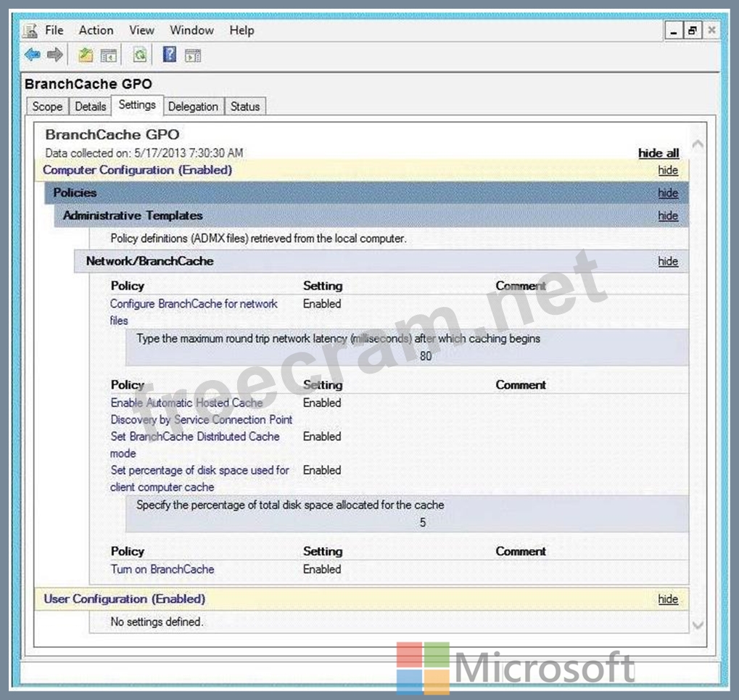The height and width of the screenshot is (700, 739).
Task: Minimize the inner MMC window
Action: [674, 31]
